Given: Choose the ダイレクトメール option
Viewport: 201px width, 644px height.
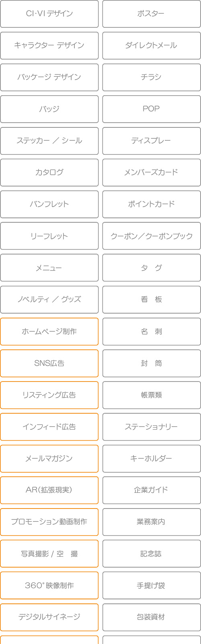Looking at the screenshot, I should point(152,45).
